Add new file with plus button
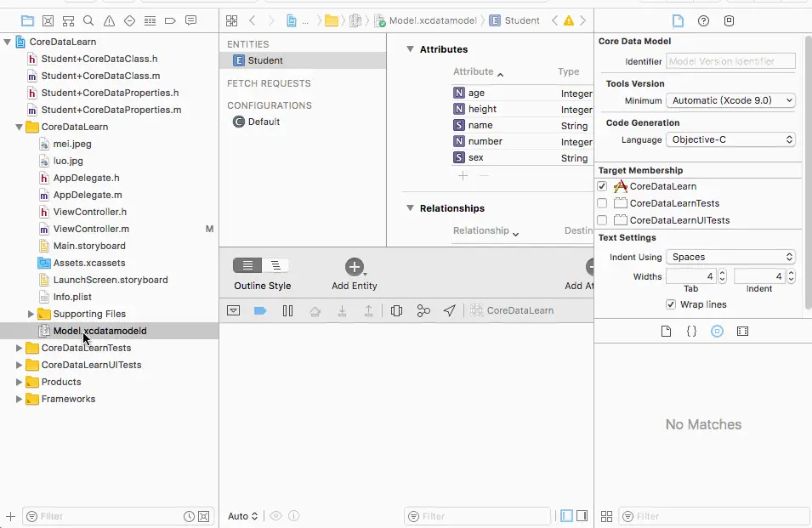The width and height of the screenshot is (812, 528). click(x=11, y=516)
